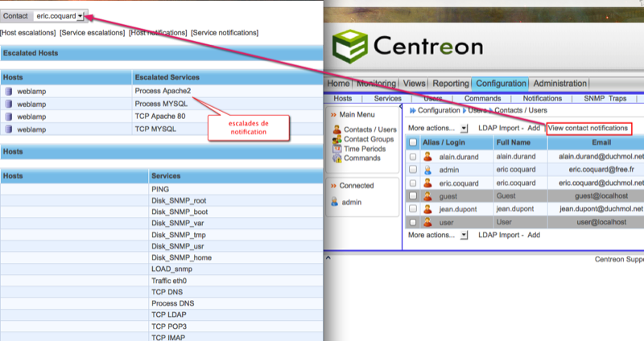Open the Service escalations link
This screenshot has width=644, height=341.
(93, 32)
